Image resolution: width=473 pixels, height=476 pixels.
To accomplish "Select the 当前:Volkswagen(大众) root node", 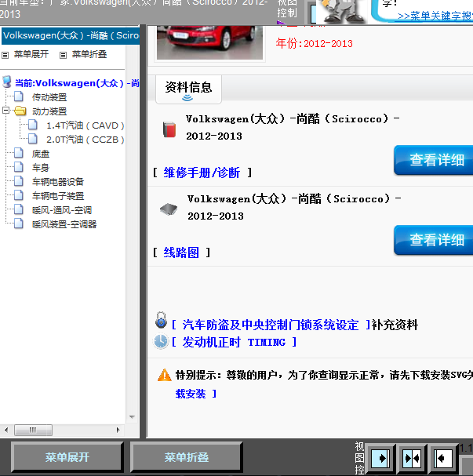I will [x=77, y=83].
